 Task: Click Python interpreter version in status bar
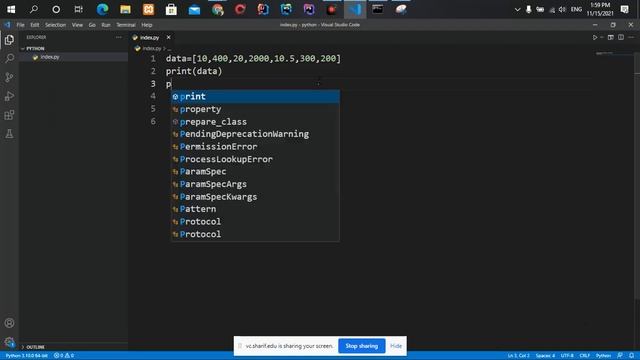click(x=27, y=356)
